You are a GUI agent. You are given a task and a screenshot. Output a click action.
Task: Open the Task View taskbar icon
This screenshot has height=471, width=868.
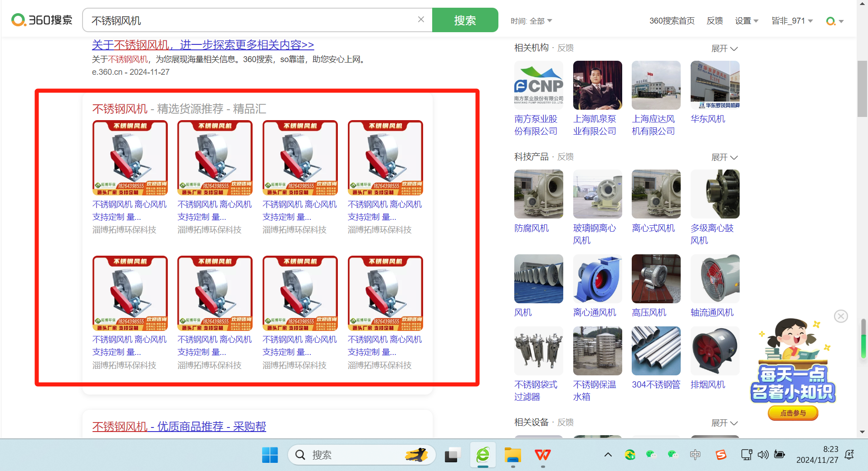[x=453, y=455]
